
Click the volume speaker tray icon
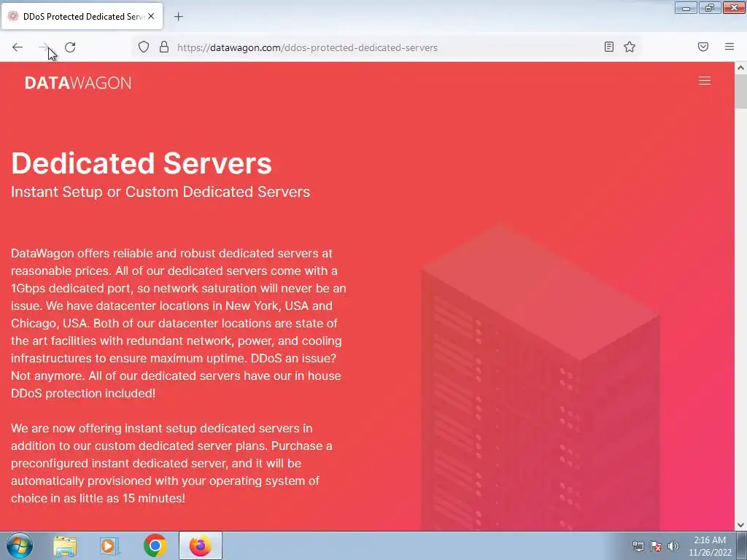pos(673,546)
